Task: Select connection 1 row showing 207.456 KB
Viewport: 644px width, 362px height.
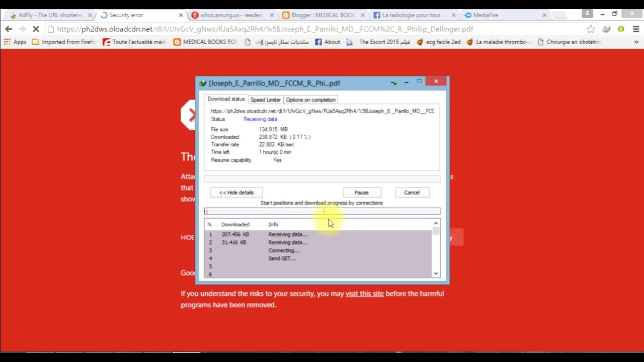Action: click(318, 234)
